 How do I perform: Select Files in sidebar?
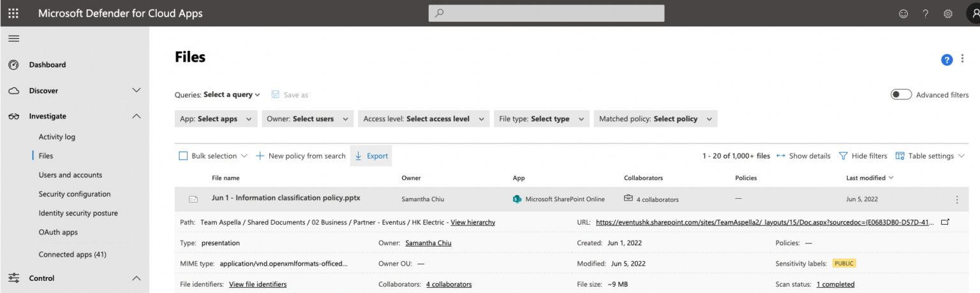pos(46,156)
